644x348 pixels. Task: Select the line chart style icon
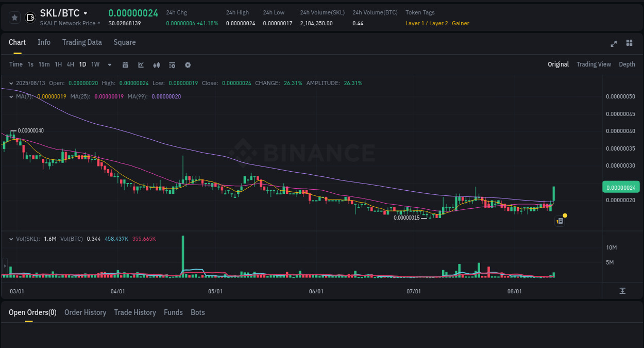point(141,64)
